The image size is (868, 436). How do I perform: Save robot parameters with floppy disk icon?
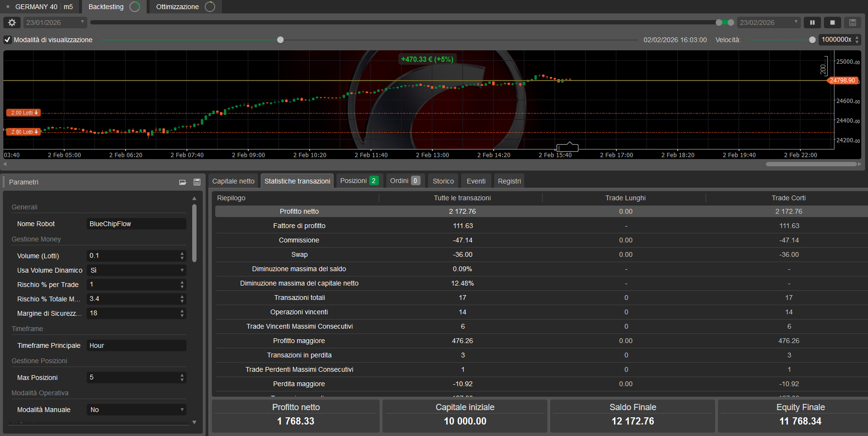coord(197,182)
